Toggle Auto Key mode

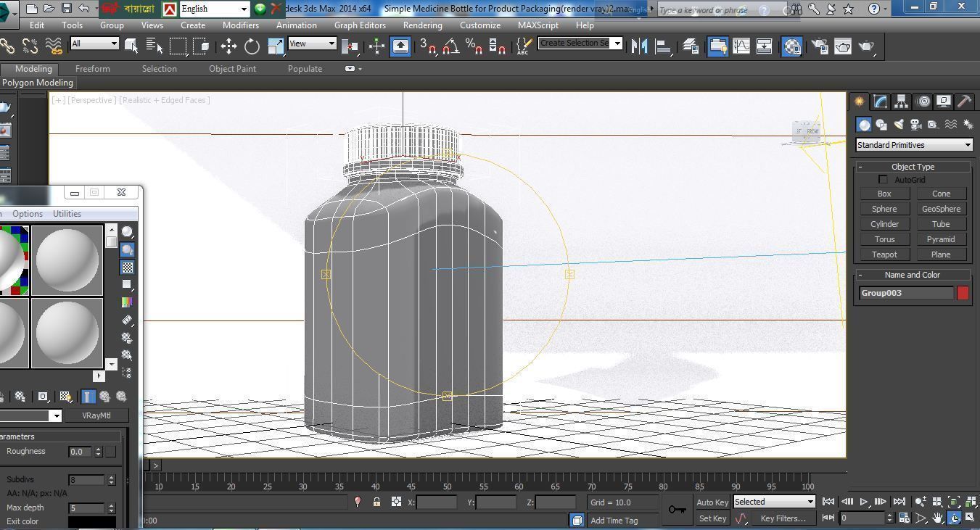(x=712, y=502)
